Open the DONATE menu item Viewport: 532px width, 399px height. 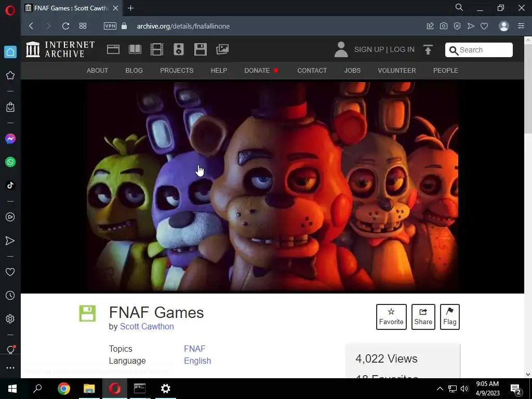click(x=261, y=71)
